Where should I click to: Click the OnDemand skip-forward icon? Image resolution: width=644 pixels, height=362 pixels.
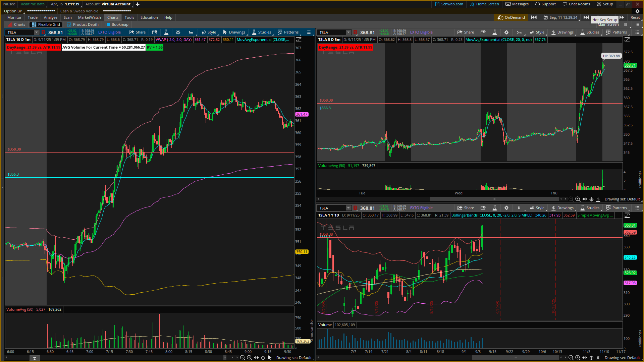click(586, 17)
